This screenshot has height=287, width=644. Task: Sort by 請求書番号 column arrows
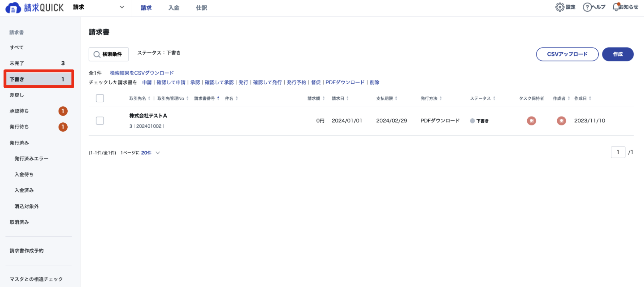(x=218, y=98)
